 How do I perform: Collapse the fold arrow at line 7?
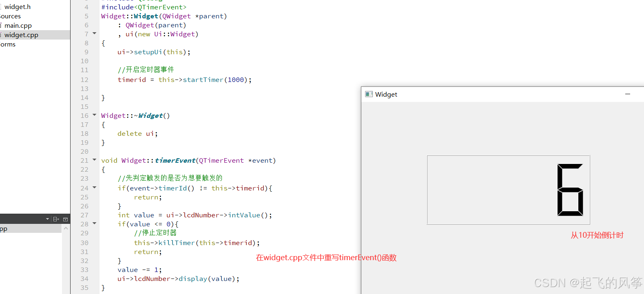tap(95, 33)
